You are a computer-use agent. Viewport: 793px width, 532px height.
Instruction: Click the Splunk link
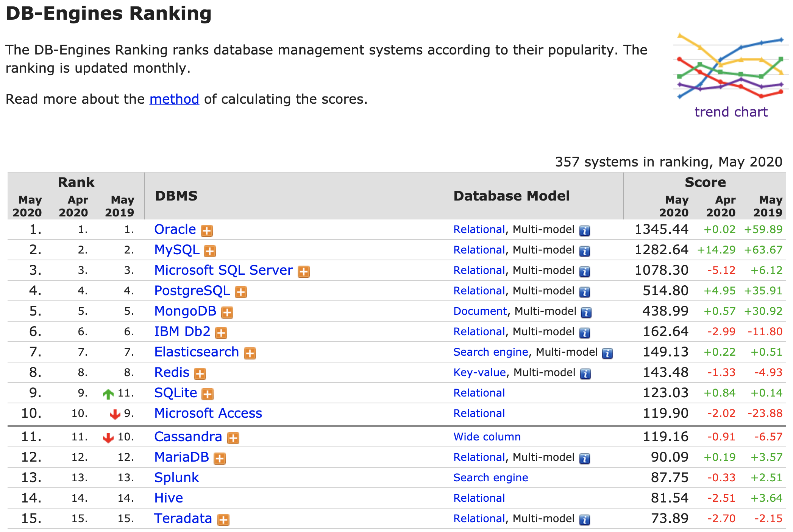tap(176, 478)
